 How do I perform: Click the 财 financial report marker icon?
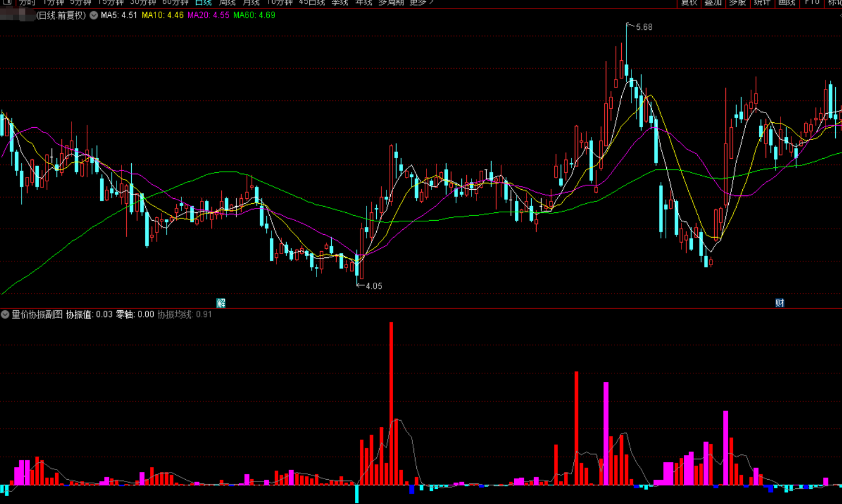pos(779,303)
